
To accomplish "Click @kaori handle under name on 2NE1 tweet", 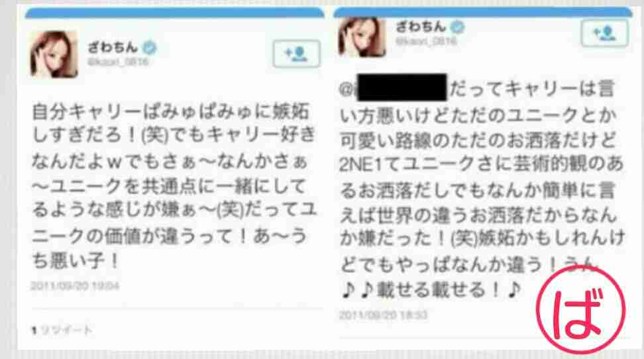I will [426, 41].
